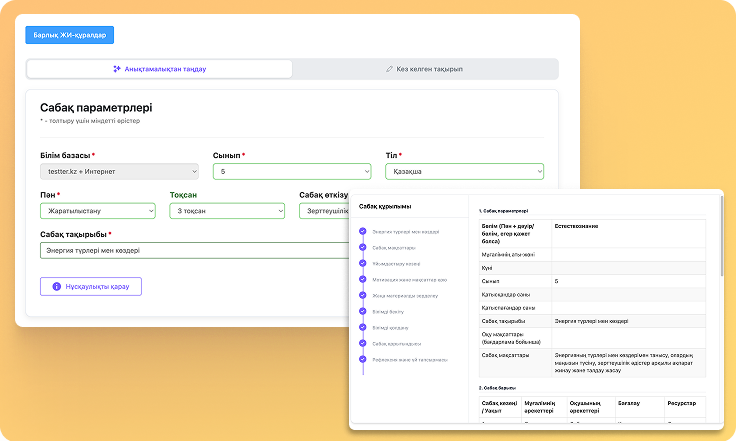The height and width of the screenshot is (441, 738).
Task: Open the Сынып dropdown showing 5
Action: pos(292,172)
